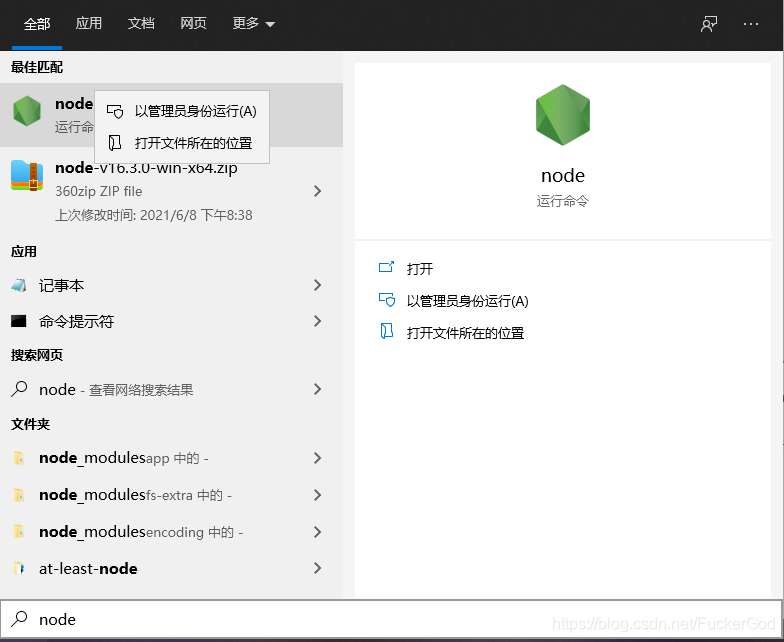This screenshot has width=784, height=642.
Task: Click 以管理员身份运行(A) in the right pane
Action: coord(468,301)
